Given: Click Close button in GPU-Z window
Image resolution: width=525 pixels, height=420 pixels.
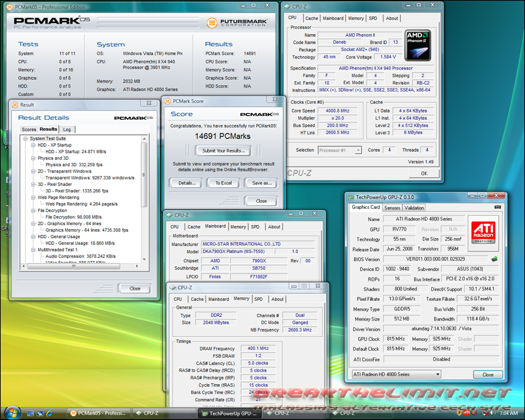Looking at the screenshot, I should click(488, 374).
